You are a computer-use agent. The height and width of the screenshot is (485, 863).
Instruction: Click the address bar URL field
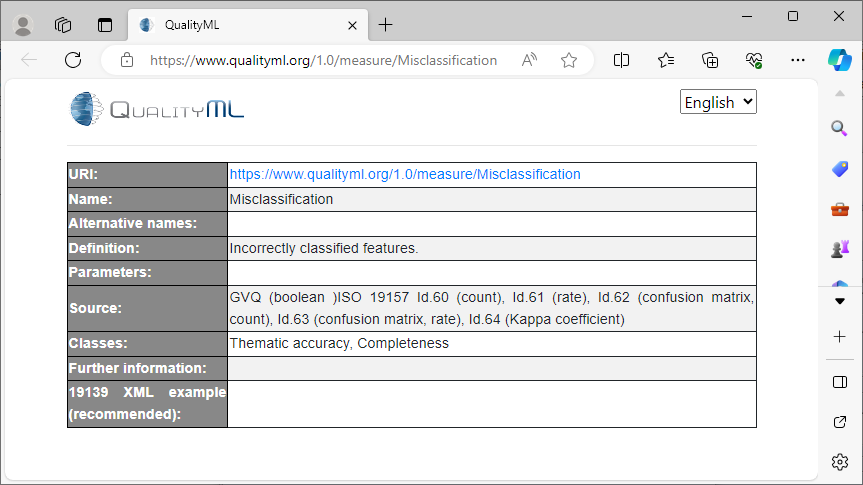pyautogui.click(x=323, y=60)
